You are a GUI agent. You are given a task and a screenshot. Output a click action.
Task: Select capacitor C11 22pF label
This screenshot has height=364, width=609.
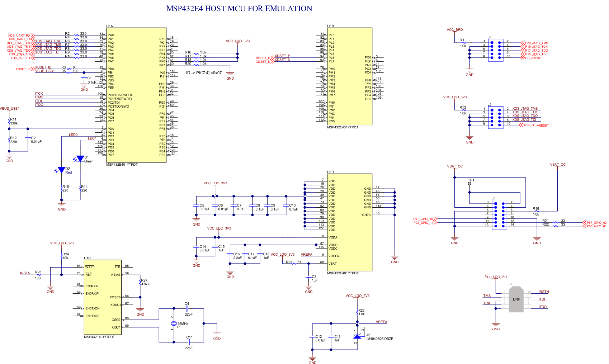point(189,342)
